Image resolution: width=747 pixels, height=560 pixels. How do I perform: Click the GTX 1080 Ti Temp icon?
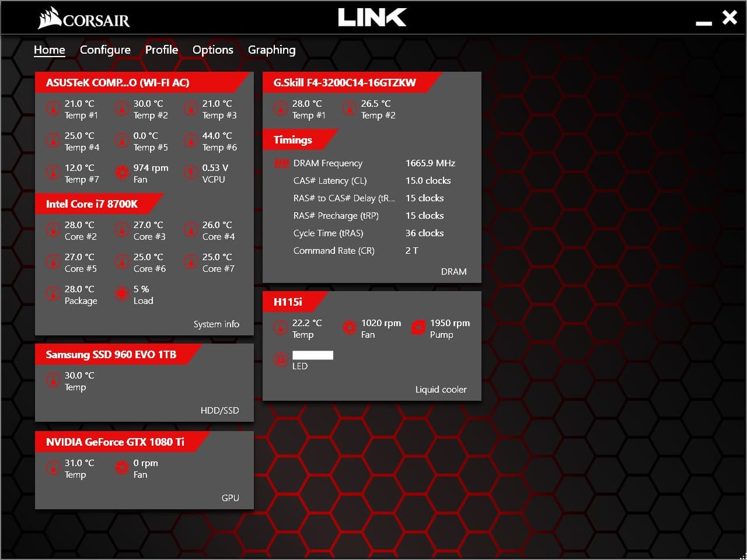click(53, 468)
